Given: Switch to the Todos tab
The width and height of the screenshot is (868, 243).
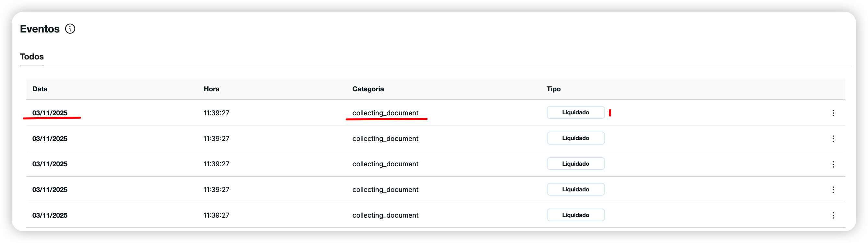Looking at the screenshot, I should (x=32, y=57).
